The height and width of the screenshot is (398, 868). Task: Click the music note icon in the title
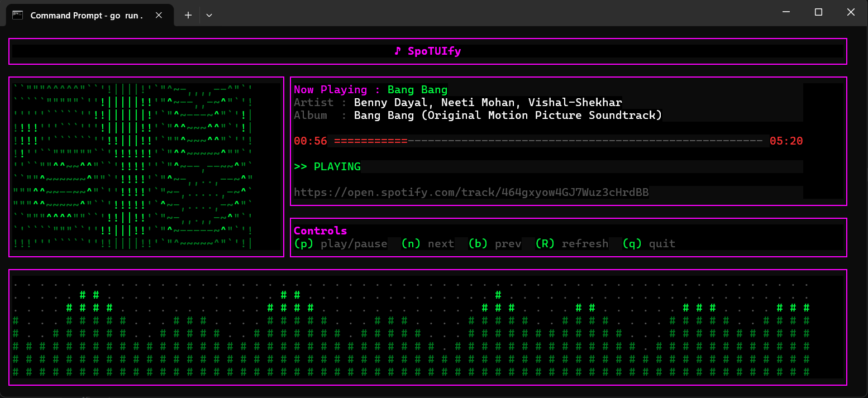398,51
